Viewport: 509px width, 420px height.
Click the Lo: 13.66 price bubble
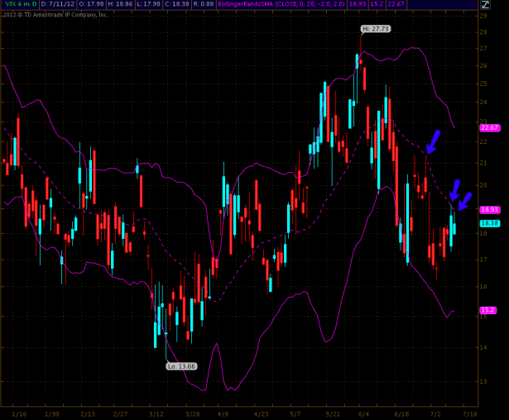pos(181,365)
